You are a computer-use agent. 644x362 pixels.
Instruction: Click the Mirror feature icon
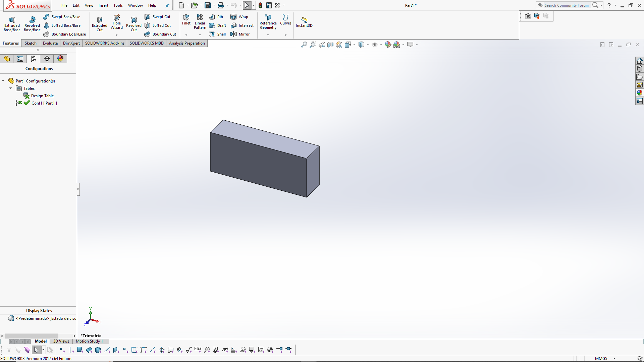point(234,34)
